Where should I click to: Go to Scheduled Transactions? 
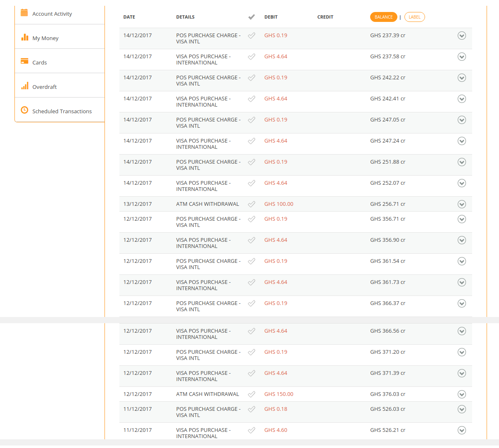[x=62, y=111]
